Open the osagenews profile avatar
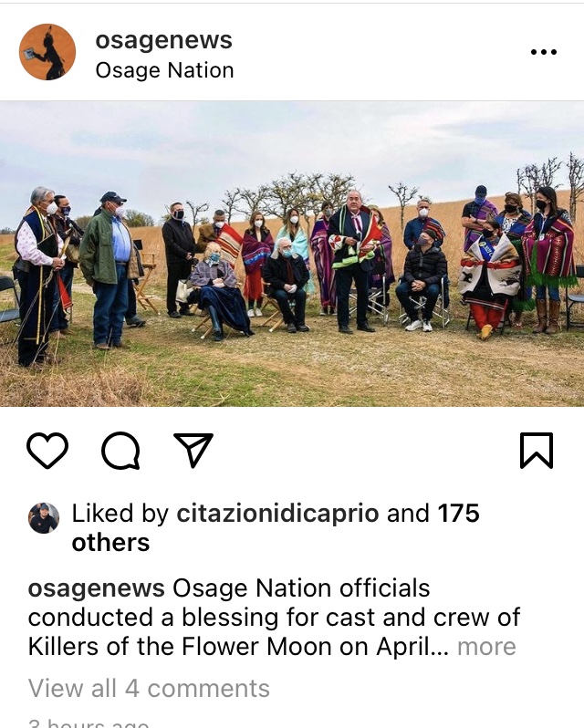 47,52
